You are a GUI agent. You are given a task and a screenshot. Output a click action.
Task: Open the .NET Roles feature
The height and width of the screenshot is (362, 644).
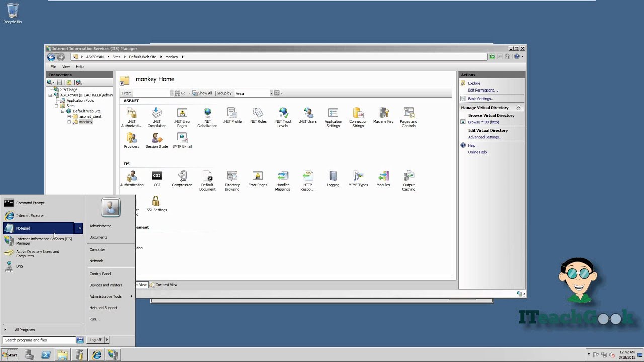click(x=258, y=115)
